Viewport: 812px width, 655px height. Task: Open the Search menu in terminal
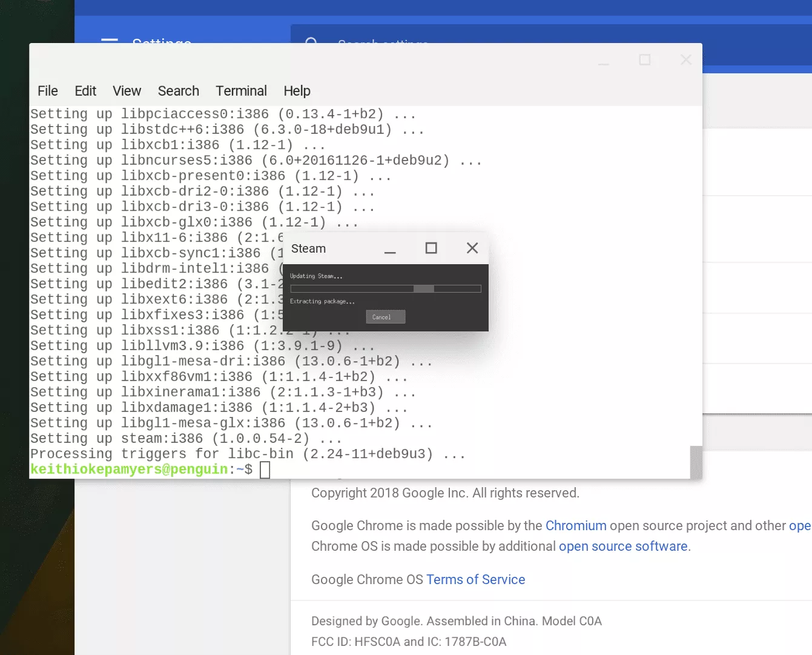click(178, 91)
